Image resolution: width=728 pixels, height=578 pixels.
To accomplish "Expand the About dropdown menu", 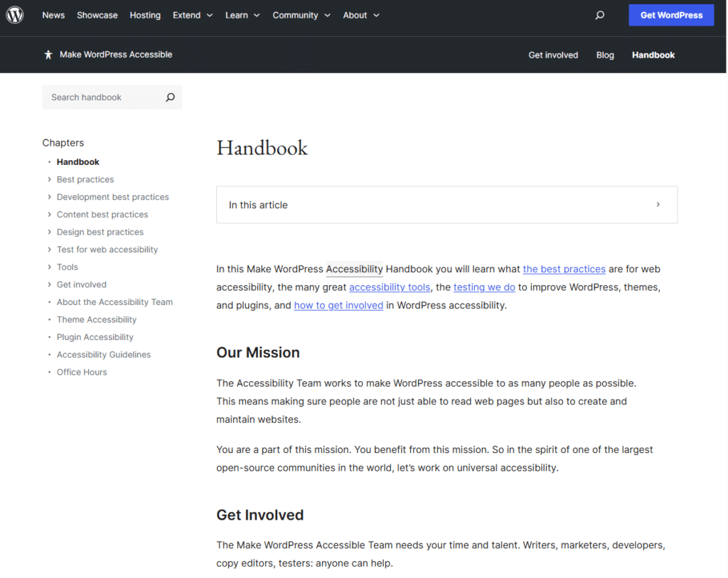I will coord(361,16).
